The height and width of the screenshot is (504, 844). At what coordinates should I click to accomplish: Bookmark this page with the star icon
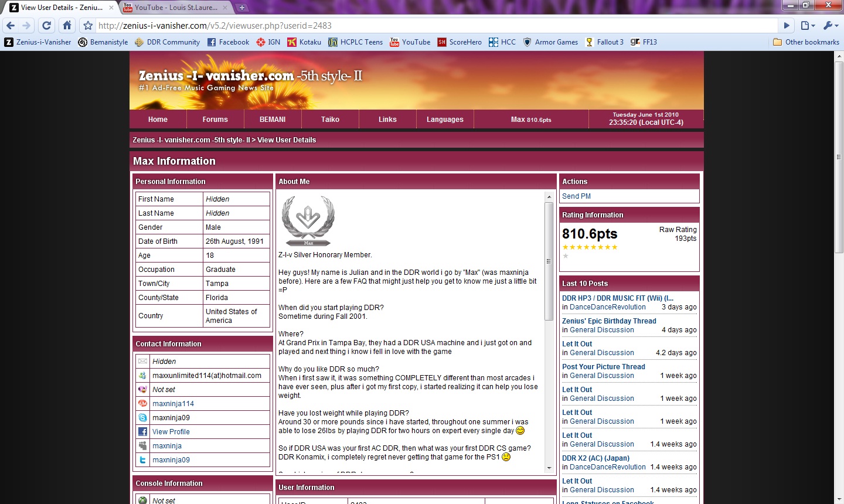[x=88, y=25]
